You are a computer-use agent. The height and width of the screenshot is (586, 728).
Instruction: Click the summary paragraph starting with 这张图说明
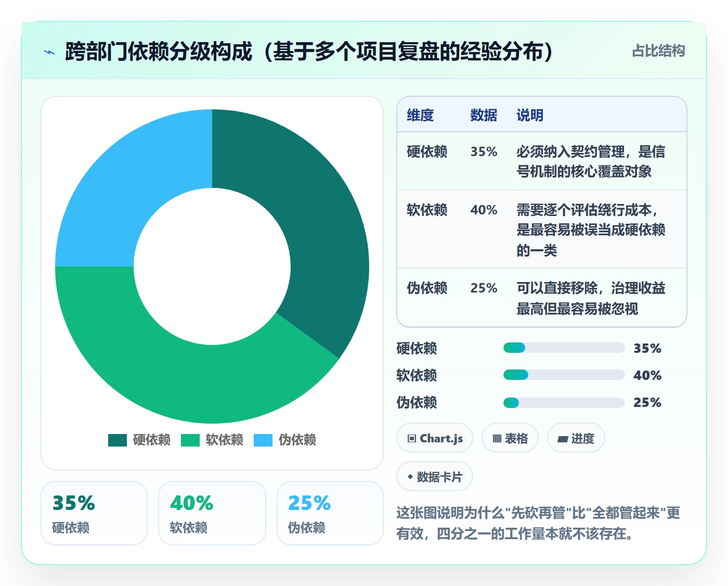(x=538, y=523)
